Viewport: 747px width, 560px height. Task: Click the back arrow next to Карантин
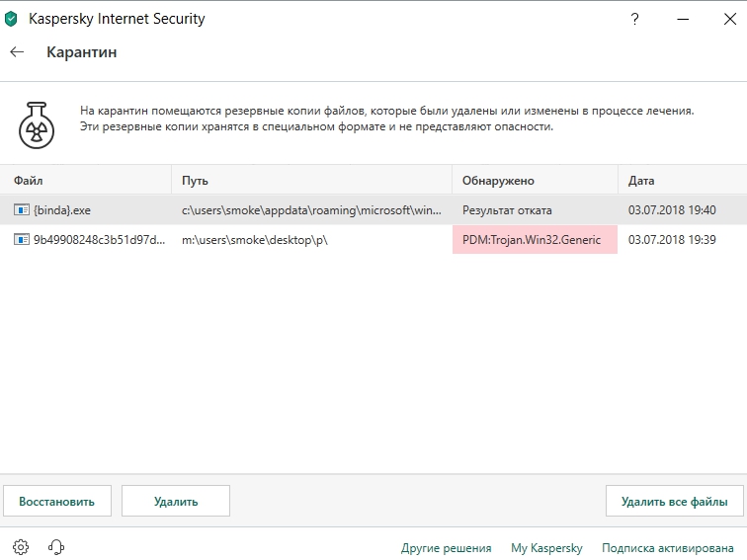pyautogui.click(x=17, y=52)
